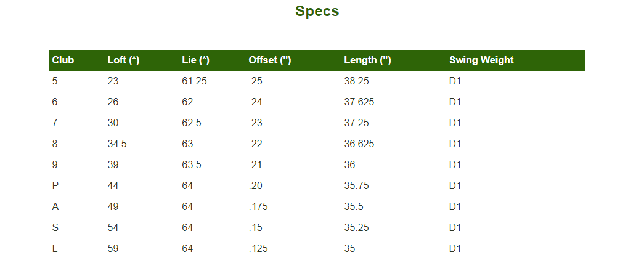Image resolution: width=644 pixels, height=271 pixels.
Task: Select the Club column header
Action: coord(63,60)
